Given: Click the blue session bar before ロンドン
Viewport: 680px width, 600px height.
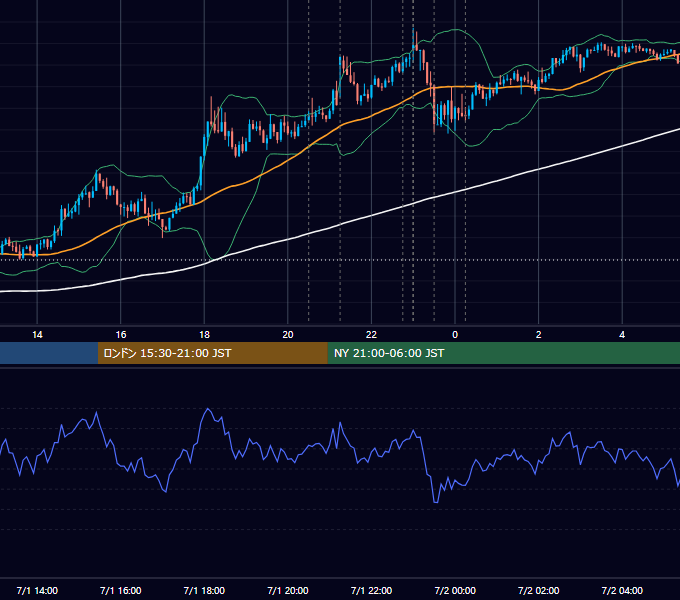Looking at the screenshot, I should click(49, 353).
